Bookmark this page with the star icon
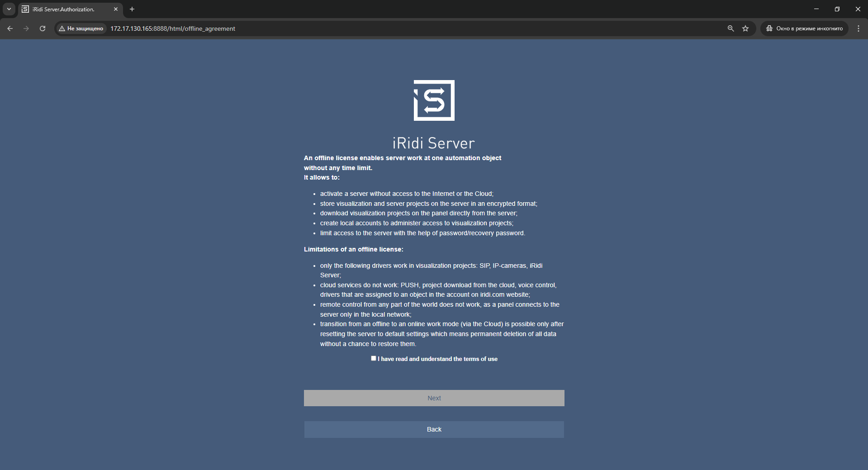The width and height of the screenshot is (868, 470). [745, 28]
